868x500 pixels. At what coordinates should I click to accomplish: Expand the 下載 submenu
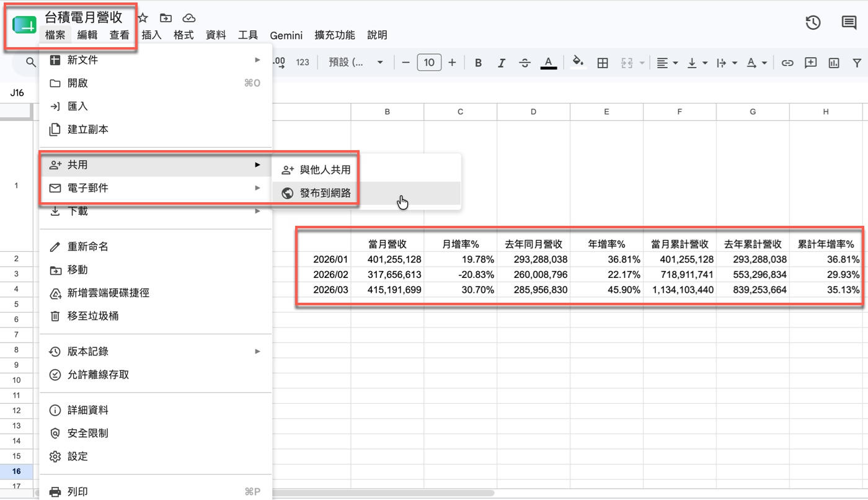(156, 212)
